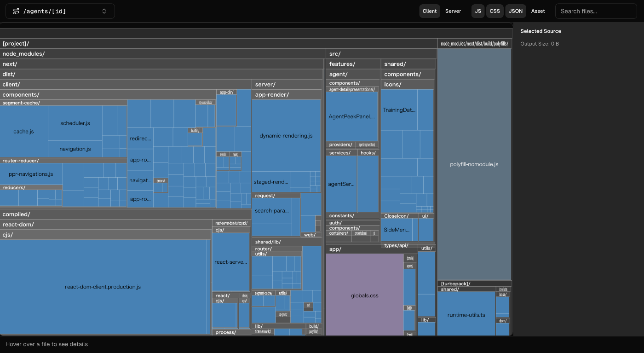Select the app-render/ folder header
This screenshot has width=644, height=353.
click(x=287, y=94)
